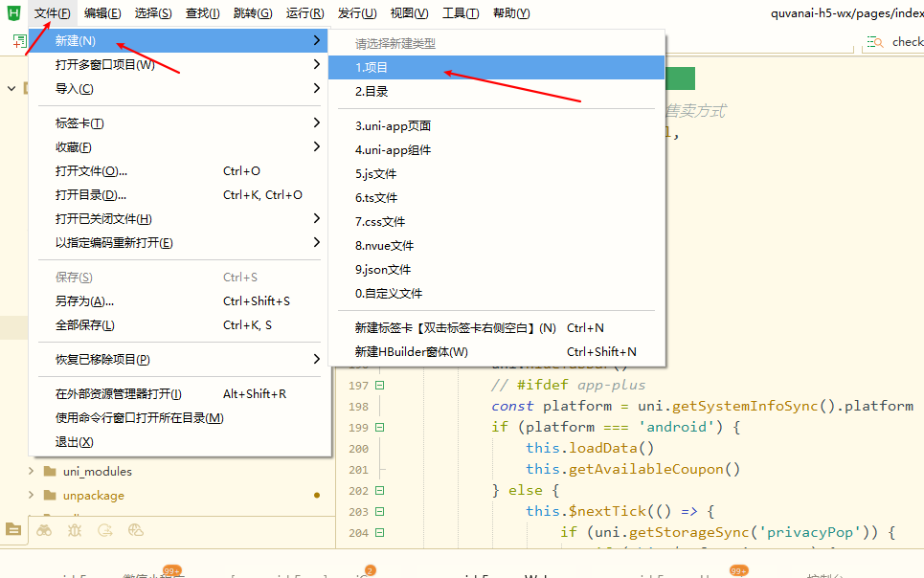Select 0.自定义文件 option

(x=496, y=294)
